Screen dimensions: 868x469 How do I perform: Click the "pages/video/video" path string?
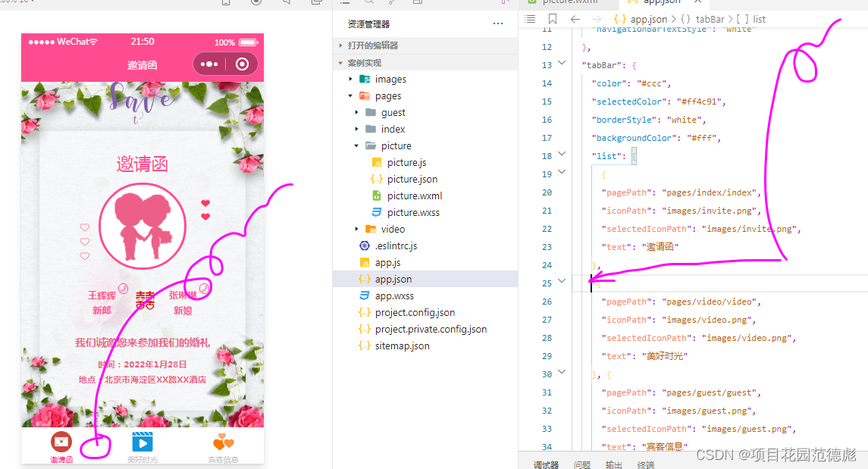(x=709, y=302)
